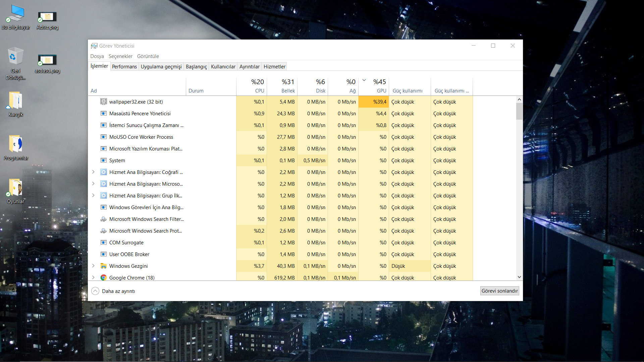This screenshot has height=362, width=644.
Task: Open the Seçenekler menu
Action: 120,56
